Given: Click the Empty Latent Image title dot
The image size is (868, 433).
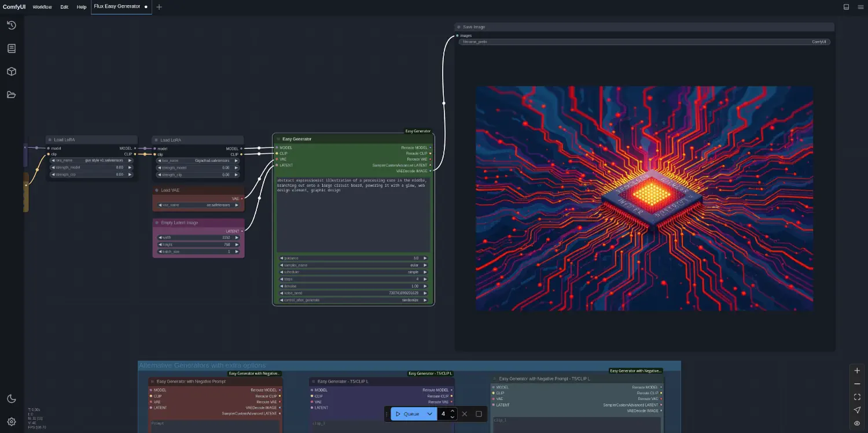Looking at the screenshot, I should (x=157, y=223).
